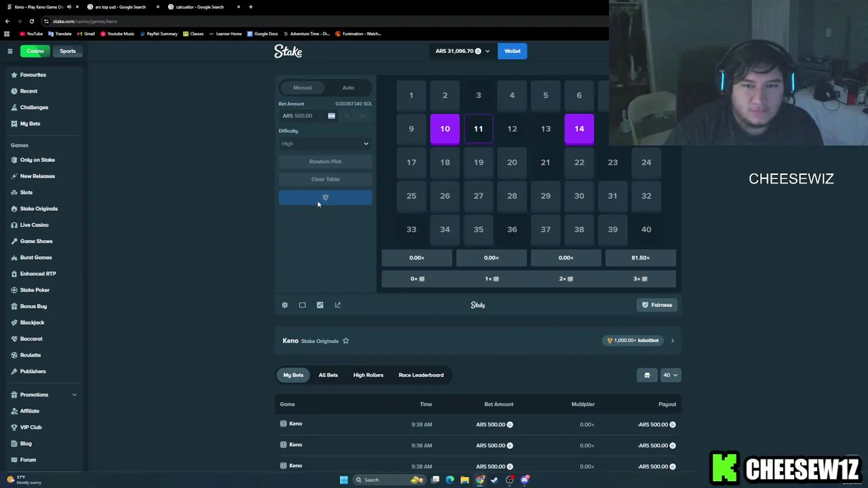Open Difficulty High dropdown
This screenshot has height=488, width=868.
(325, 144)
